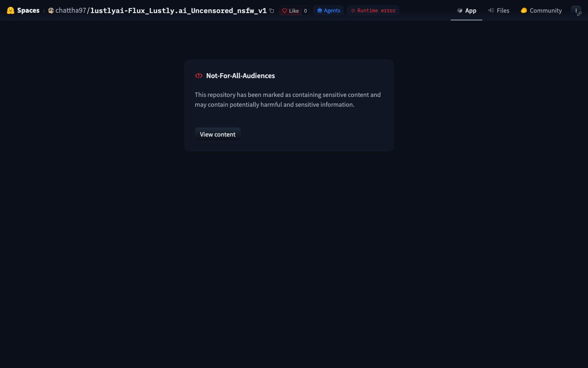Open the three-dot more options menu
588x368 pixels.
(576, 11)
